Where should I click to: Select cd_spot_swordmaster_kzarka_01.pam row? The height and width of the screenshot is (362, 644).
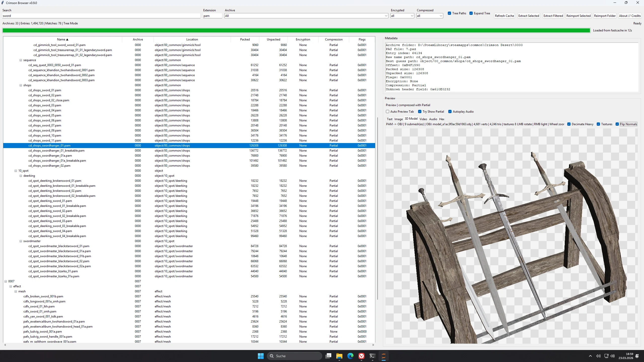pyautogui.click(x=189, y=271)
